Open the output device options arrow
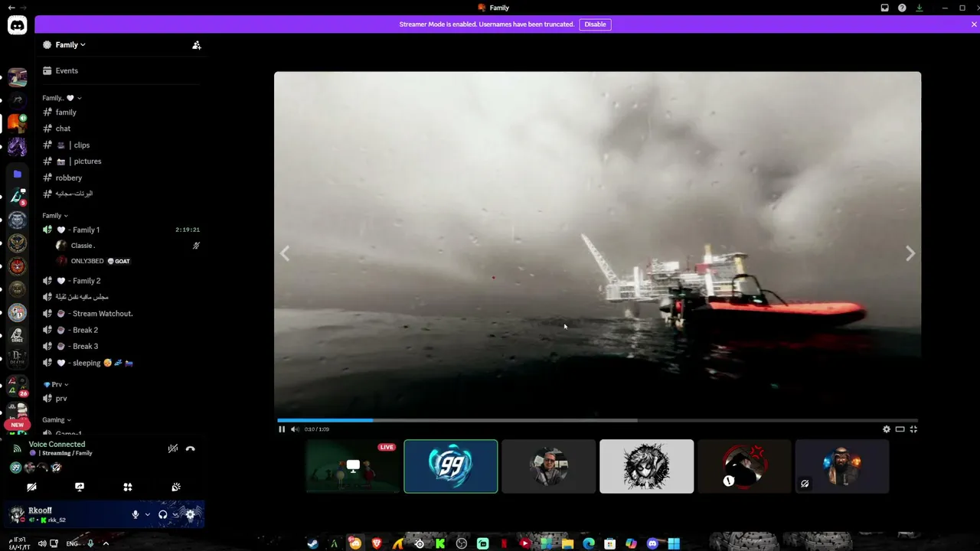Screen dimensions: 980x551 pyautogui.click(x=175, y=514)
